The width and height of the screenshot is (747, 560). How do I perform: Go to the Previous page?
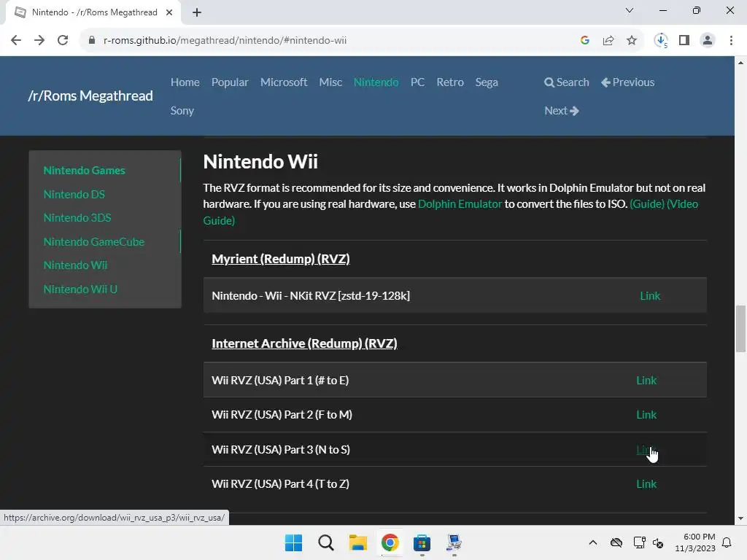tap(627, 82)
